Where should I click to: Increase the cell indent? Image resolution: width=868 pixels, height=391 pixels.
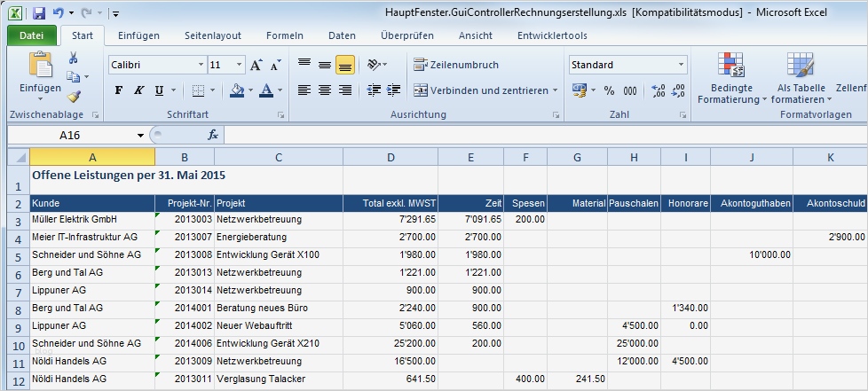click(393, 90)
